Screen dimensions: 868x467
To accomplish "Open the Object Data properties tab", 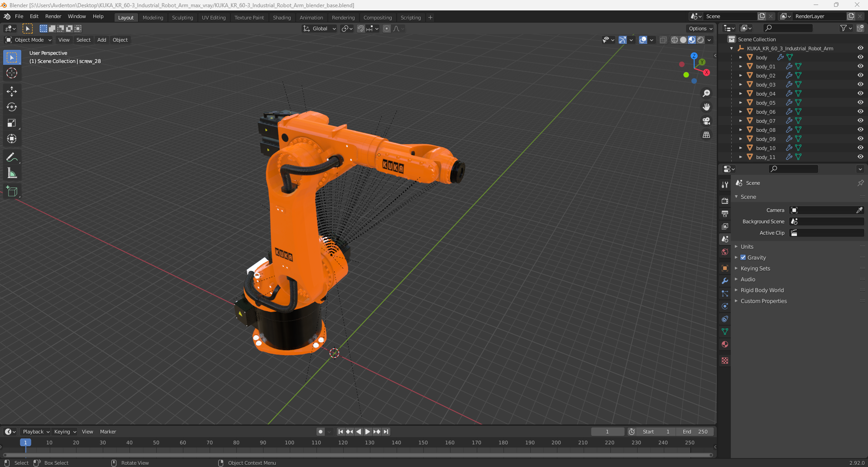I will 725,332.
